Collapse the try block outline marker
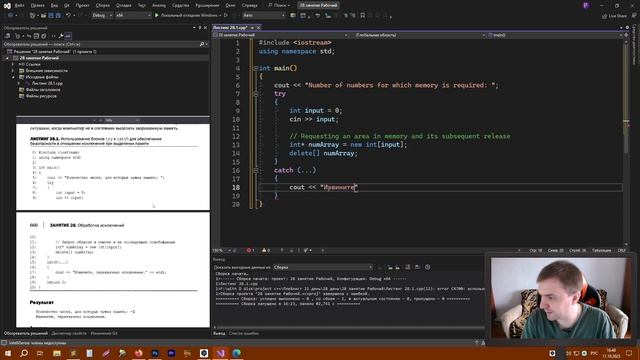 click(x=256, y=94)
